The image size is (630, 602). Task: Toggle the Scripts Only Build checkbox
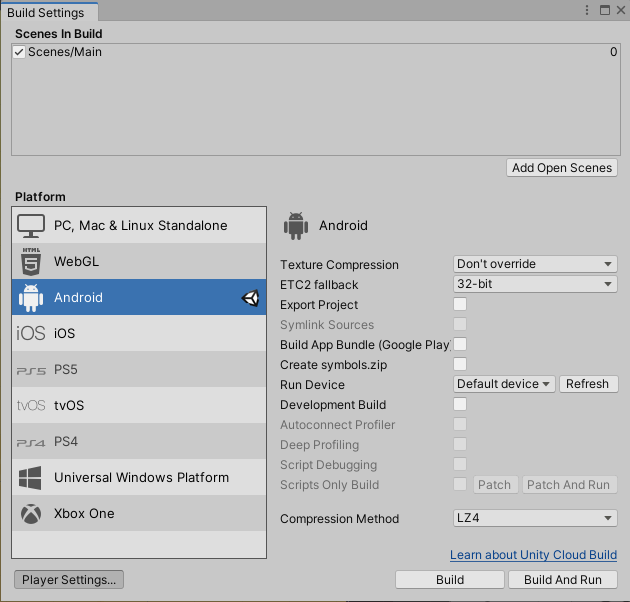460,484
